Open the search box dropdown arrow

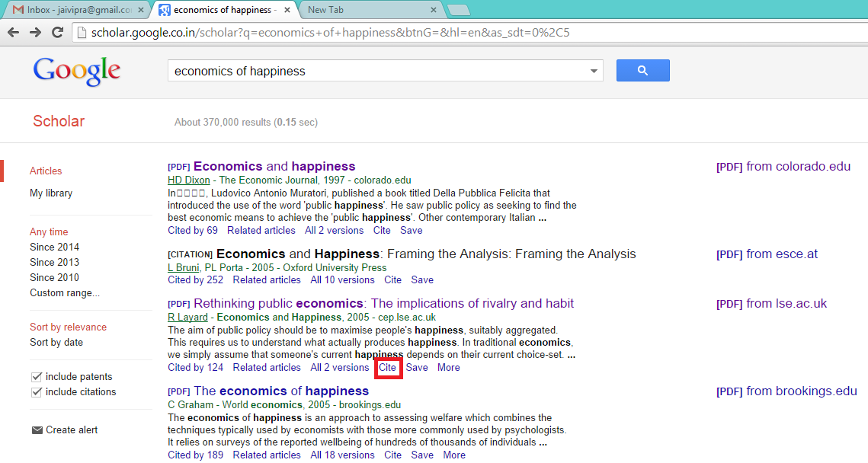click(x=594, y=71)
